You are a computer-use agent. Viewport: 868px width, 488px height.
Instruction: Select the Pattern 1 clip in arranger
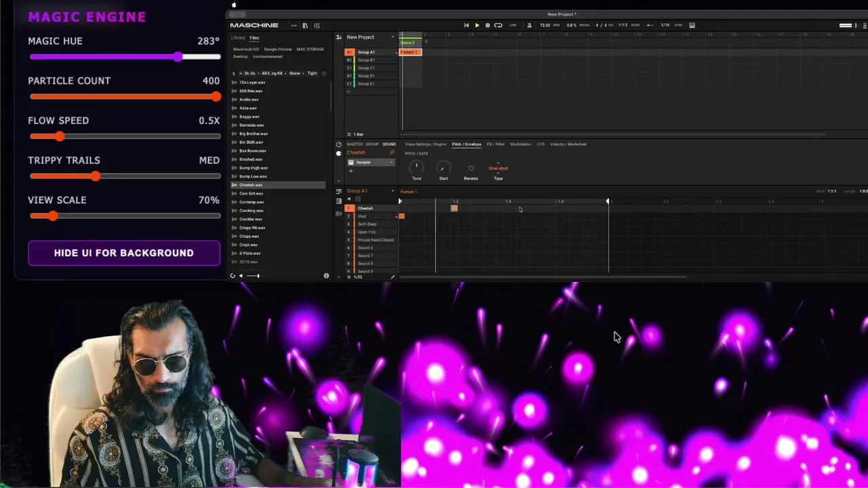(410, 52)
